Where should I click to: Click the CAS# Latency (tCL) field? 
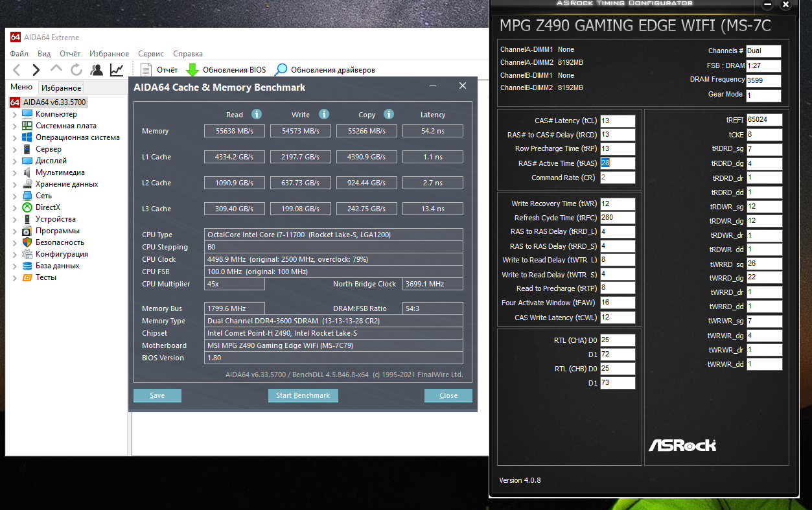618,121
